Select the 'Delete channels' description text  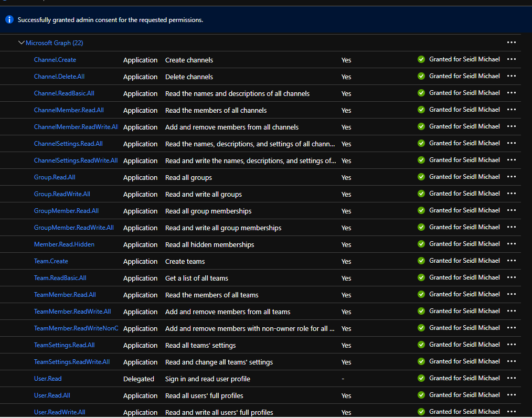189,77
